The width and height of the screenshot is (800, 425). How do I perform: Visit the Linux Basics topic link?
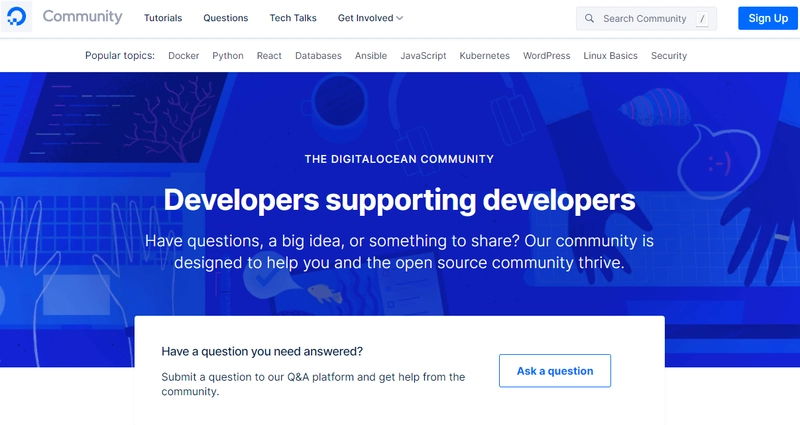610,56
